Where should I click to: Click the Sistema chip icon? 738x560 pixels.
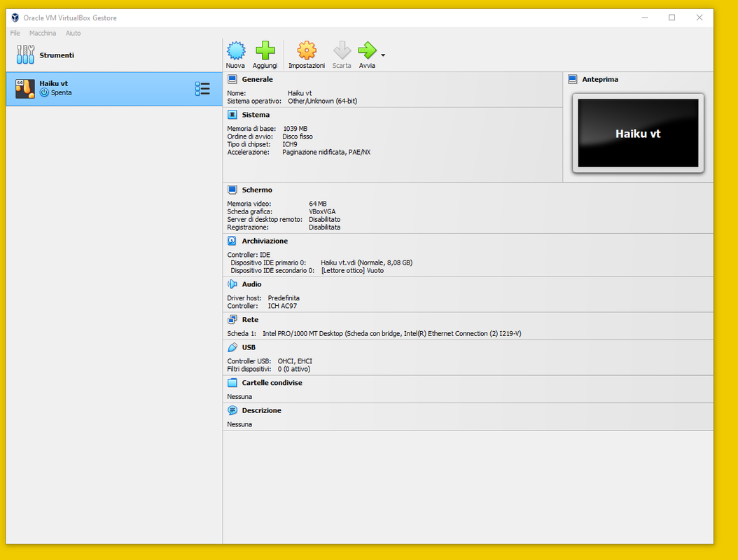[232, 114]
